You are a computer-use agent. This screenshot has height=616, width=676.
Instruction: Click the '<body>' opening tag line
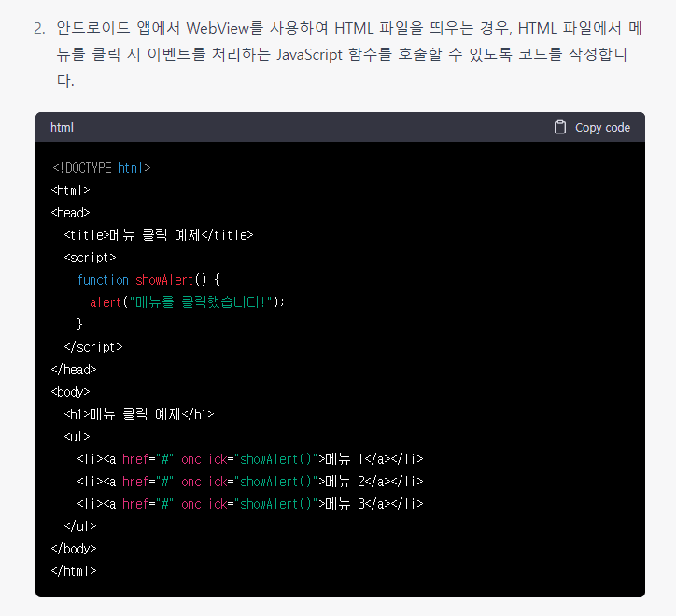point(70,392)
